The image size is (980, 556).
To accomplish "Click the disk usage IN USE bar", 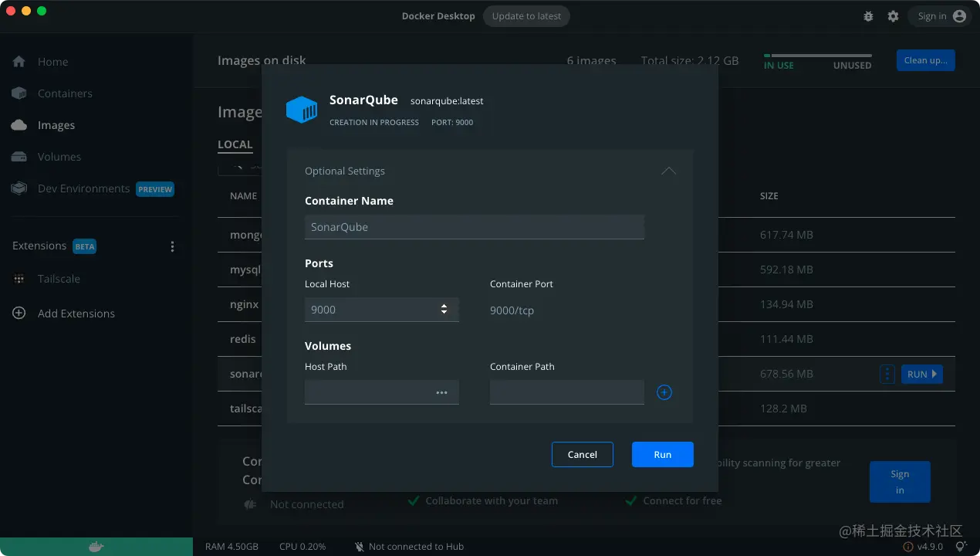I will [x=818, y=56].
